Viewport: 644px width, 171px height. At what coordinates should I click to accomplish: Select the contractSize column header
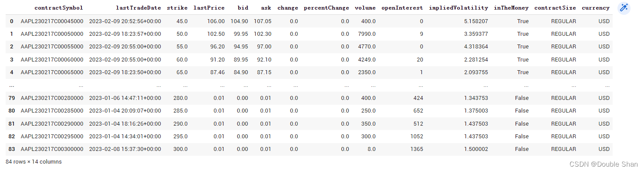coord(555,8)
